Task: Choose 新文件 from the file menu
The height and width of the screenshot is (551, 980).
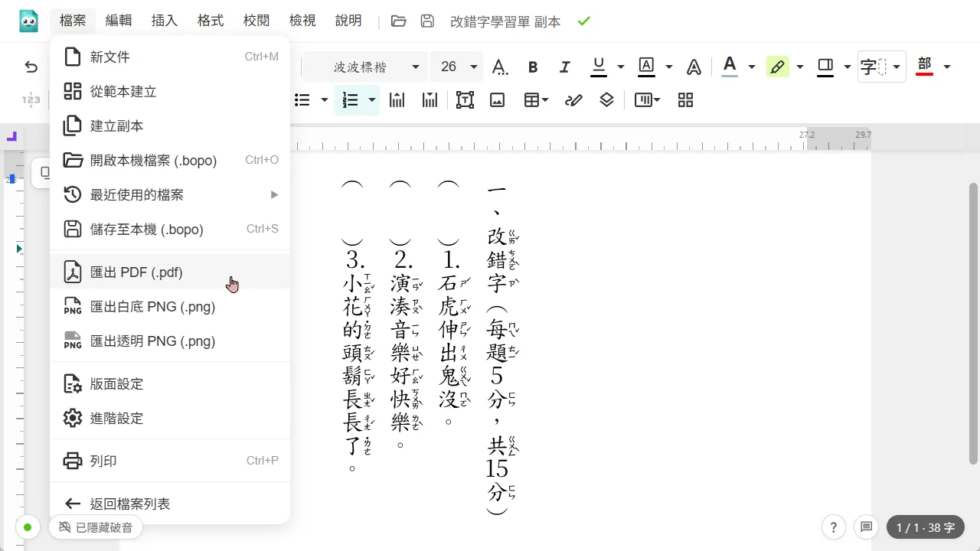Action: click(x=170, y=57)
